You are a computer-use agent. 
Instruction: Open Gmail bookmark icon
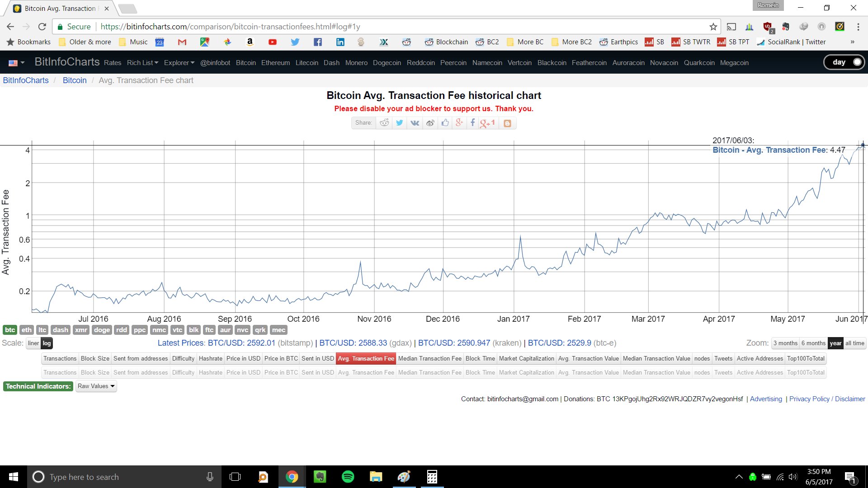182,42
